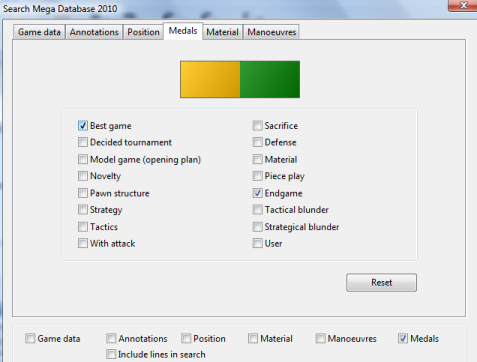477x362 pixels.
Task: Check Include lines in search
Action: tap(111, 354)
